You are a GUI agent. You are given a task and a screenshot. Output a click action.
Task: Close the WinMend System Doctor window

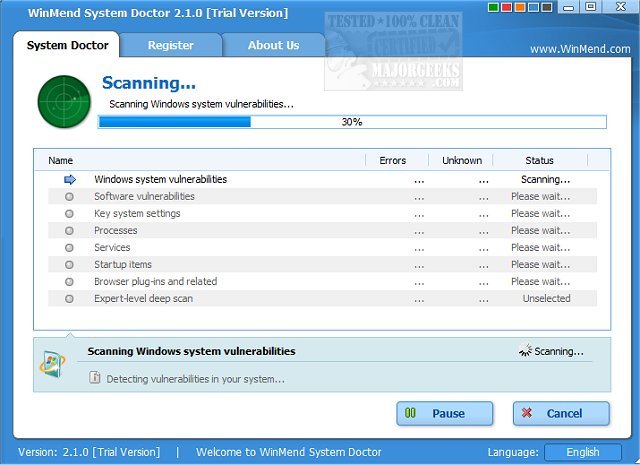pyautogui.click(x=620, y=7)
